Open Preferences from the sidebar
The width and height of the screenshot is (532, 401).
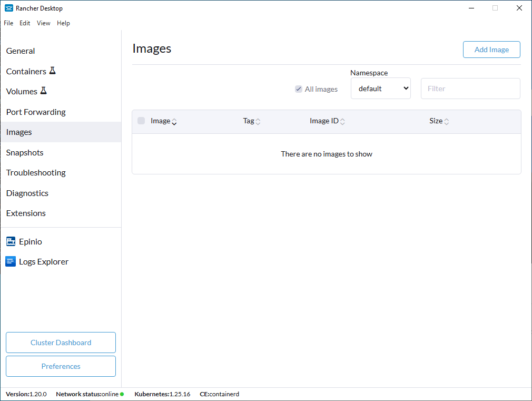pos(61,366)
